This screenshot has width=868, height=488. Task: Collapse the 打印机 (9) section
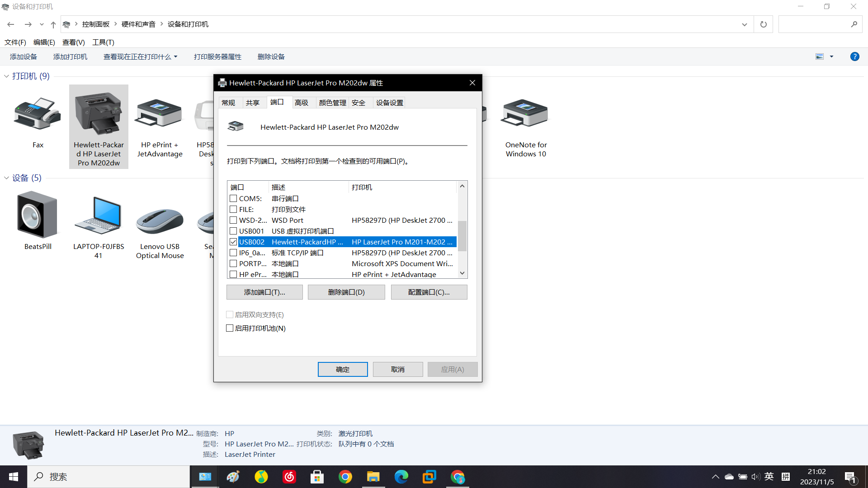6,76
